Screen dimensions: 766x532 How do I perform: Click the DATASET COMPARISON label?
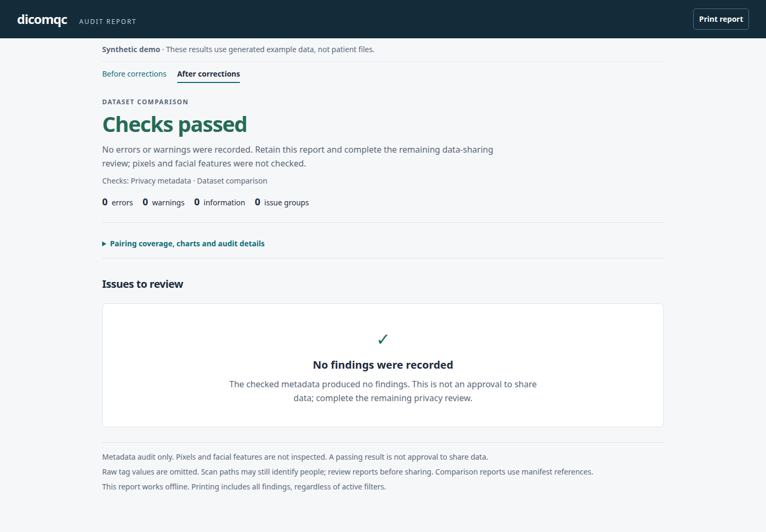(145, 102)
